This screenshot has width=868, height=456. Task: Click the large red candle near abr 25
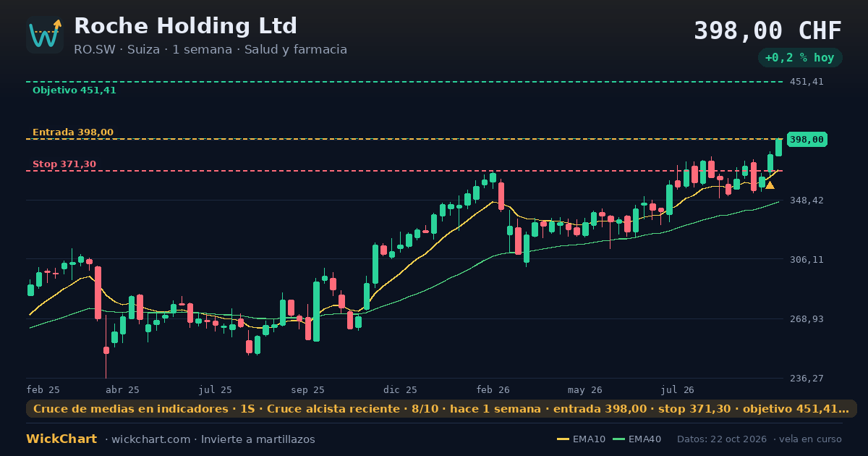click(x=98, y=292)
